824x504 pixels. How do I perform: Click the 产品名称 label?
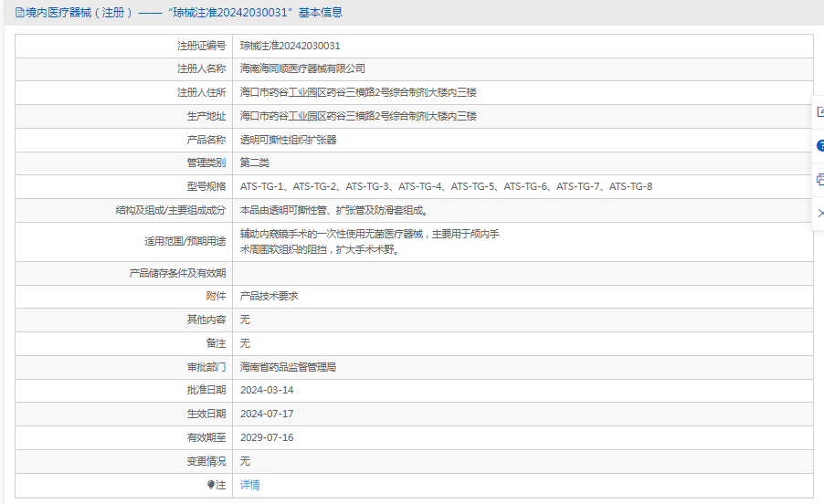coord(206,140)
